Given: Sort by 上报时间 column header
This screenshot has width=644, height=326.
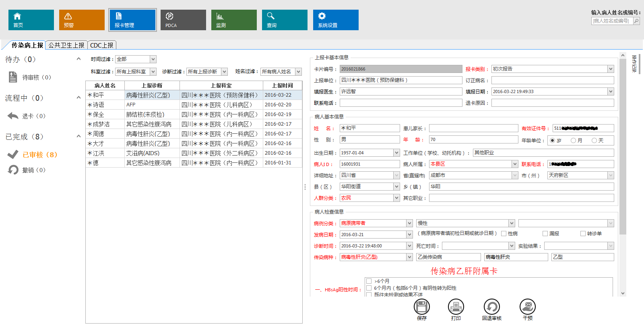Looking at the screenshot, I should [x=283, y=85].
